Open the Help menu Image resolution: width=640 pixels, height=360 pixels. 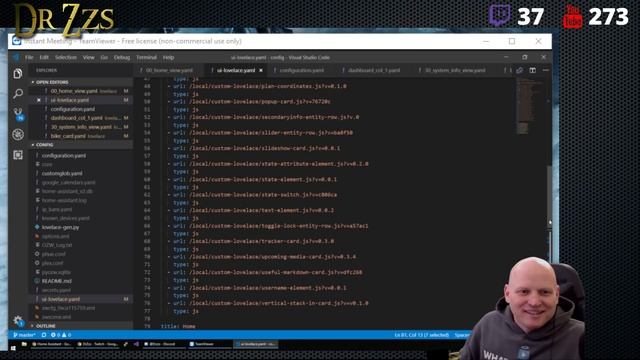coord(169,58)
